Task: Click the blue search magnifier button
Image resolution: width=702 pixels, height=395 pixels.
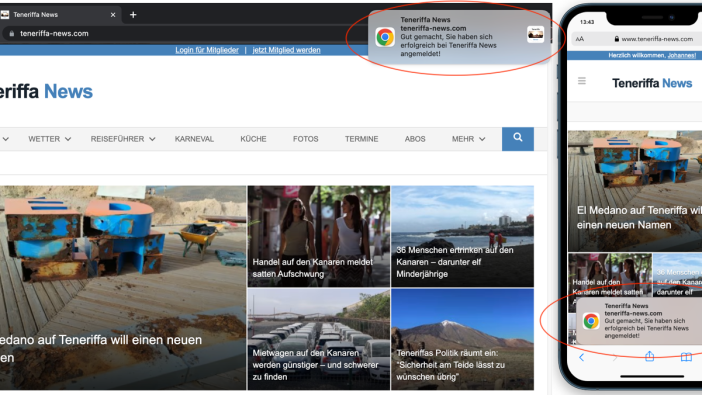Action: tap(518, 138)
